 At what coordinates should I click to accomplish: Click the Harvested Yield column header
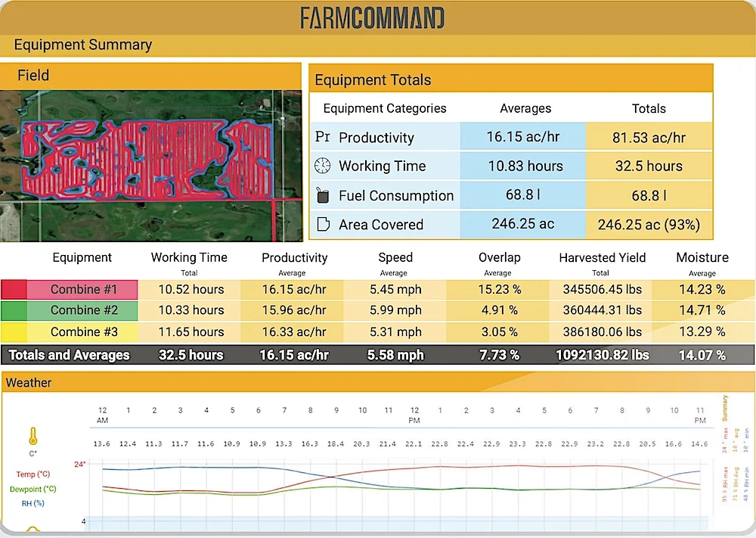pyautogui.click(x=603, y=258)
